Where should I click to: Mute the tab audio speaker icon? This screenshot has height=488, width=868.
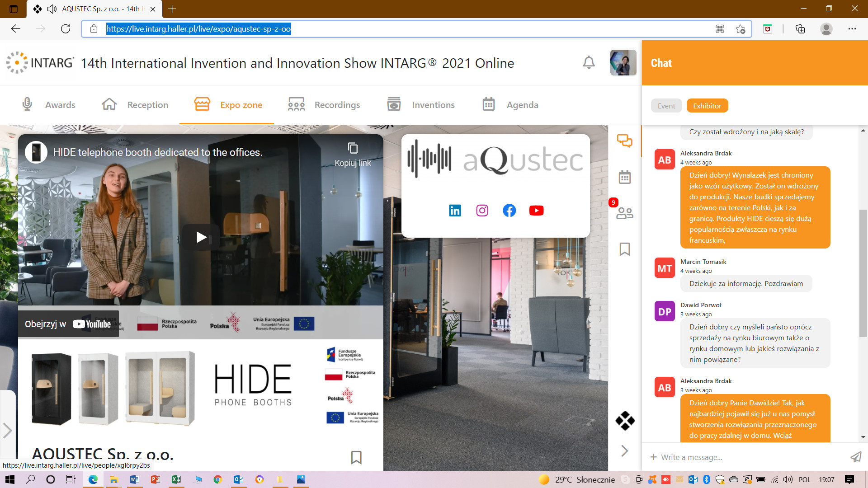tap(52, 9)
